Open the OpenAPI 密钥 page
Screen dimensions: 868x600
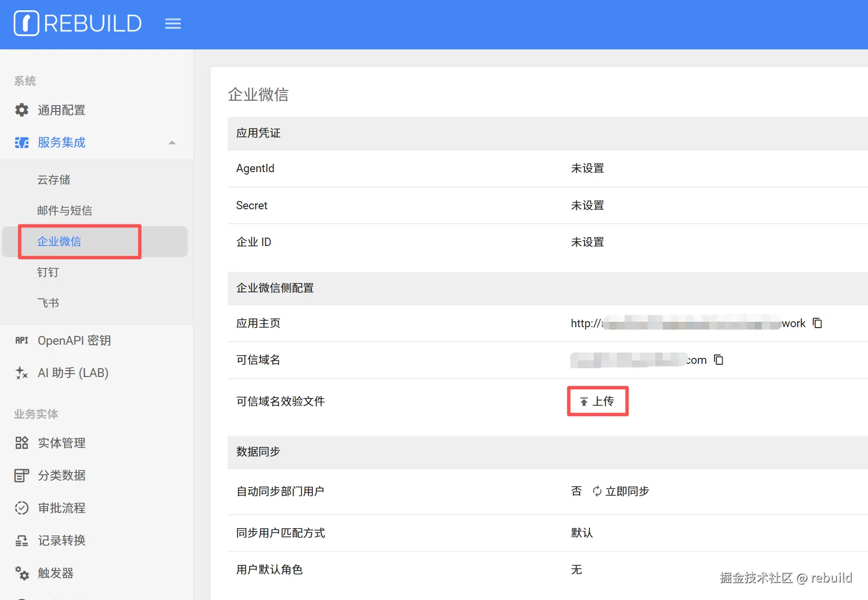coord(74,340)
